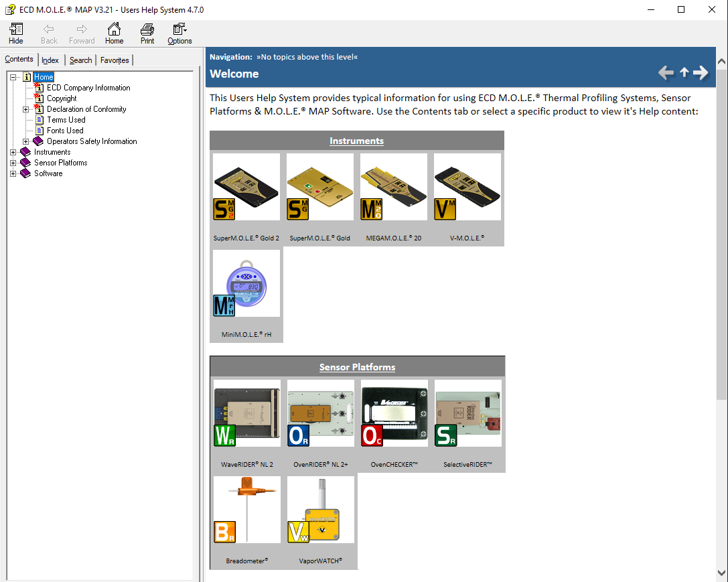This screenshot has width=728, height=582.
Task: Open the Options toolbar menu
Action: [179, 33]
